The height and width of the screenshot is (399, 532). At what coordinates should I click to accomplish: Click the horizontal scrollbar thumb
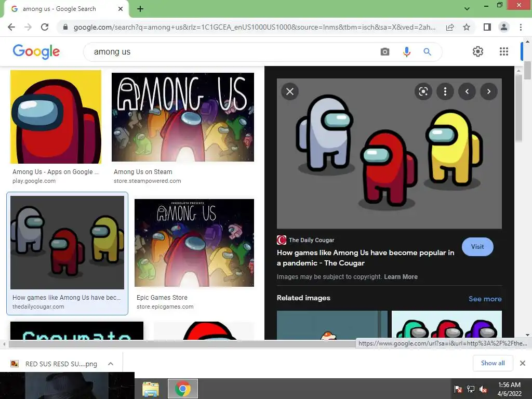182,344
